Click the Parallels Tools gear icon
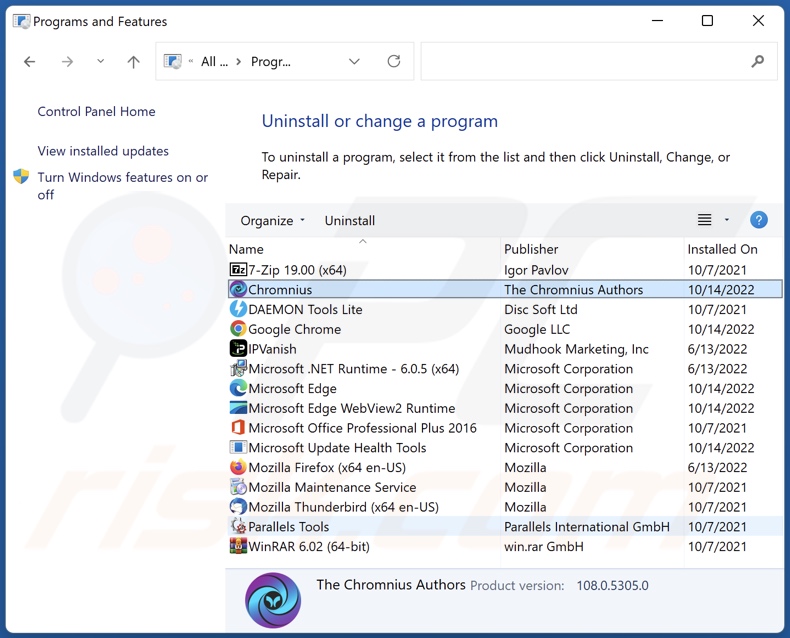This screenshot has height=638, width=790. 238,526
